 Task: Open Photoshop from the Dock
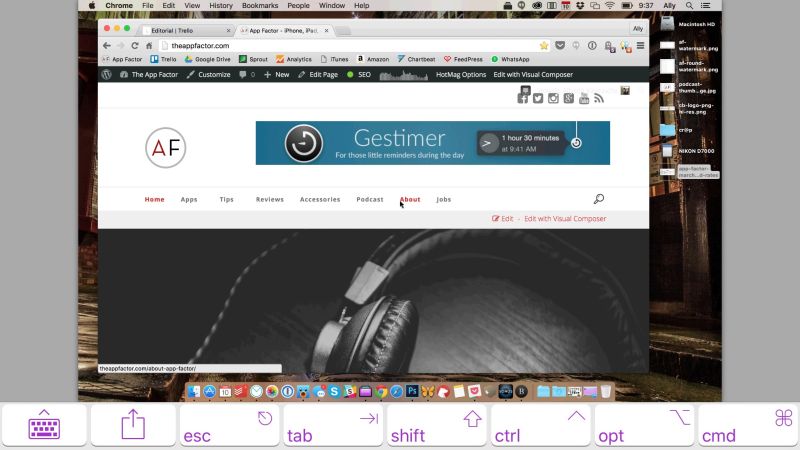411,391
